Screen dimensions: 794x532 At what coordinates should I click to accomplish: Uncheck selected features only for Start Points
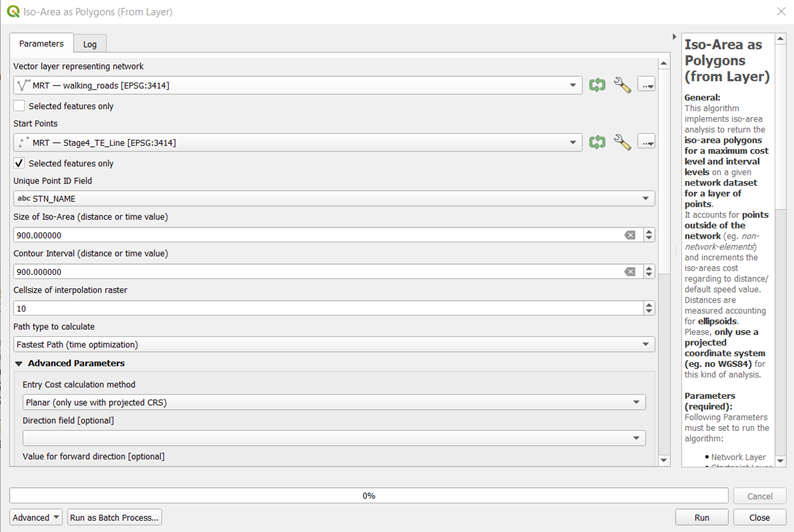(x=20, y=163)
